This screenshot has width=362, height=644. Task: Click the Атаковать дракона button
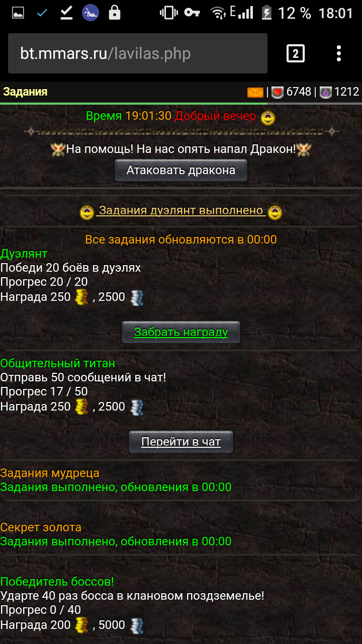pyautogui.click(x=181, y=171)
